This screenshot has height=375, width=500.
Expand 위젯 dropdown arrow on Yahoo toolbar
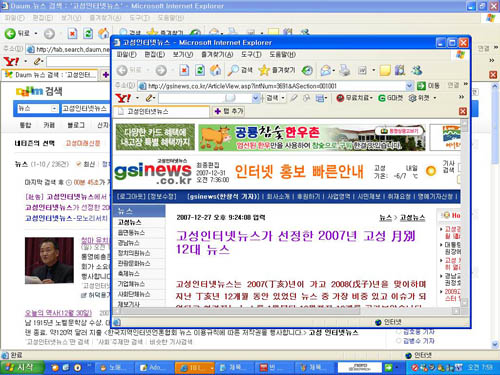tap(435, 98)
